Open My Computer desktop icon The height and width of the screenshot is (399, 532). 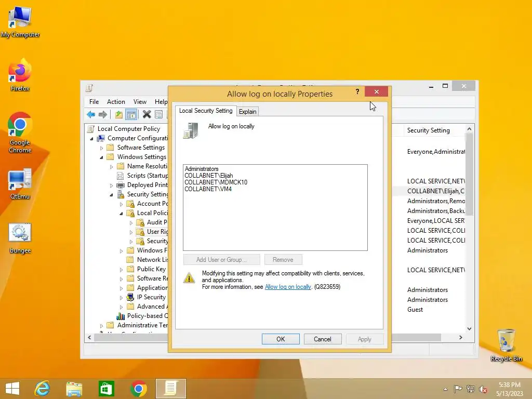point(20,22)
